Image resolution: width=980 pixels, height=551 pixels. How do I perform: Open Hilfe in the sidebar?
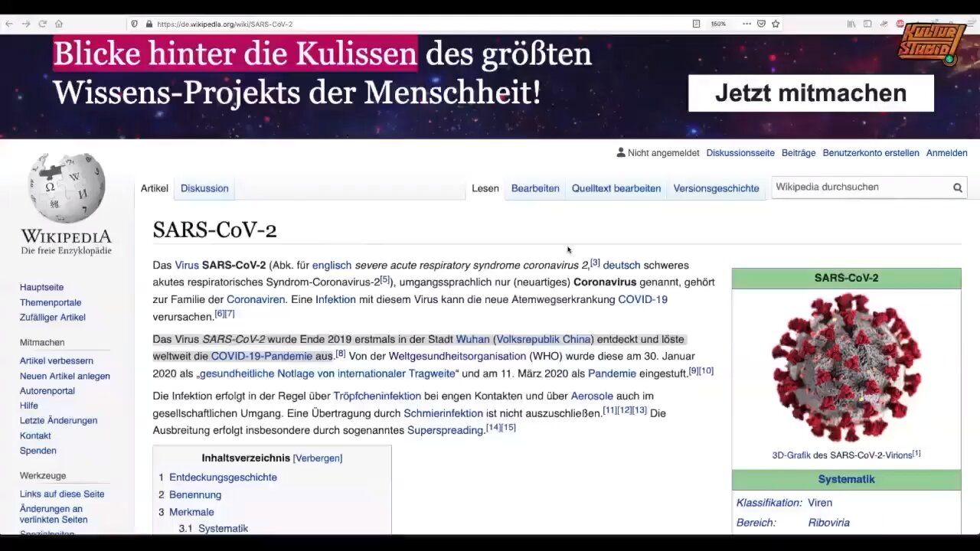click(x=29, y=406)
